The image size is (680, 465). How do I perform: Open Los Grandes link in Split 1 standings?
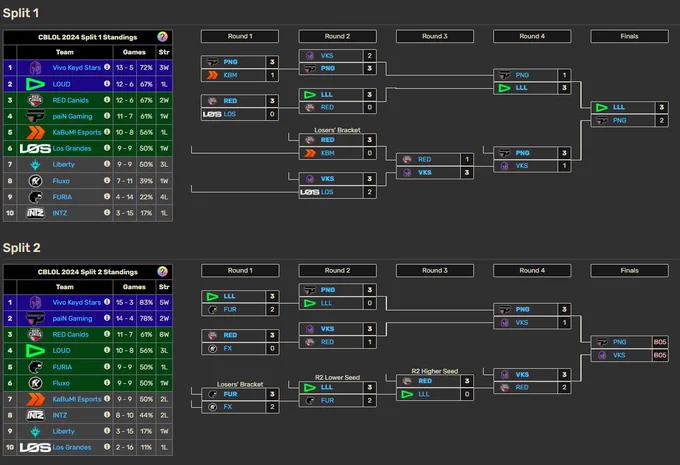click(x=72, y=148)
